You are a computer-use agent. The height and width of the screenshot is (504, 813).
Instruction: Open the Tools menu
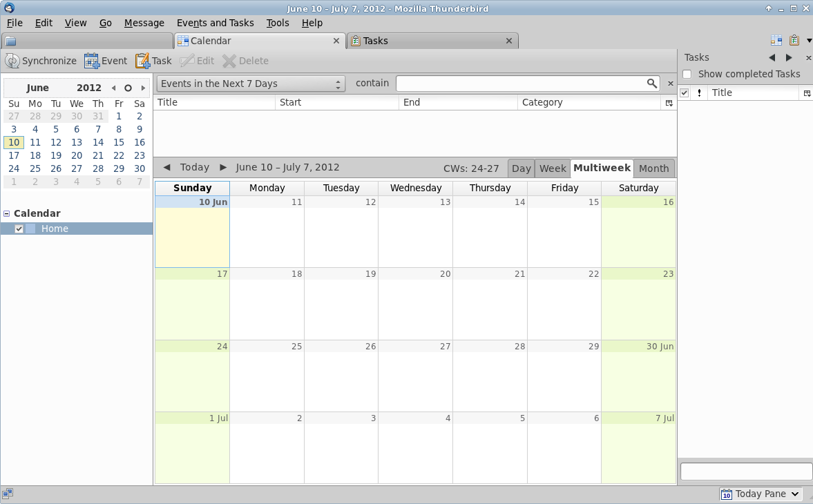pos(278,23)
